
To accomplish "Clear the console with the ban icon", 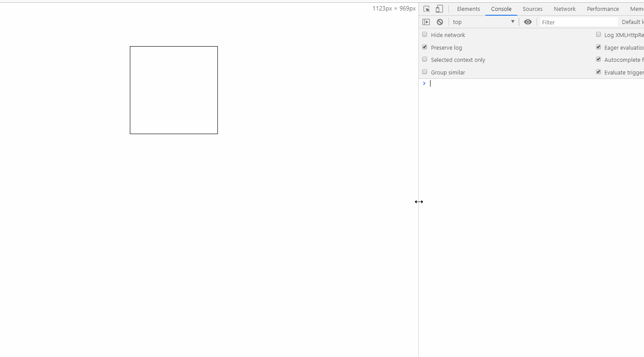I will (x=440, y=22).
